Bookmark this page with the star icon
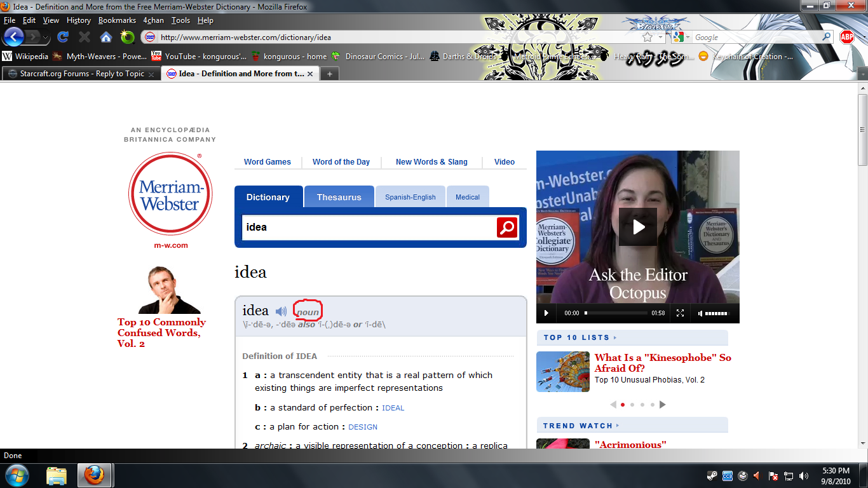The height and width of the screenshot is (488, 868). (648, 37)
